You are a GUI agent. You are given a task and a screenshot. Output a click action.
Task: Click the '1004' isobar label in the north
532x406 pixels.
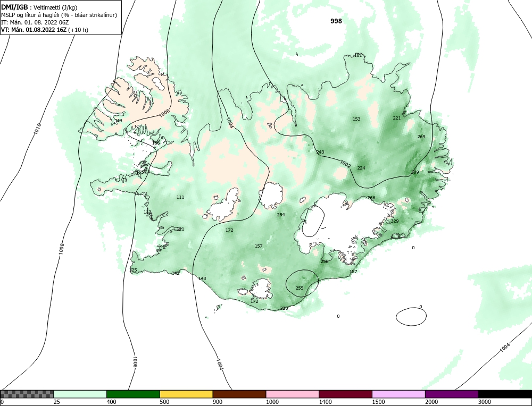pos(230,123)
